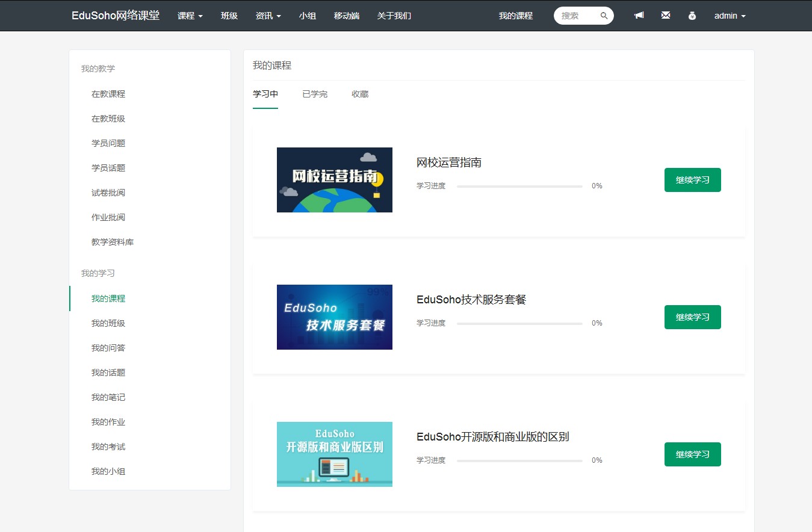Expand the admin user menu
812x532 pixels.
730,16
